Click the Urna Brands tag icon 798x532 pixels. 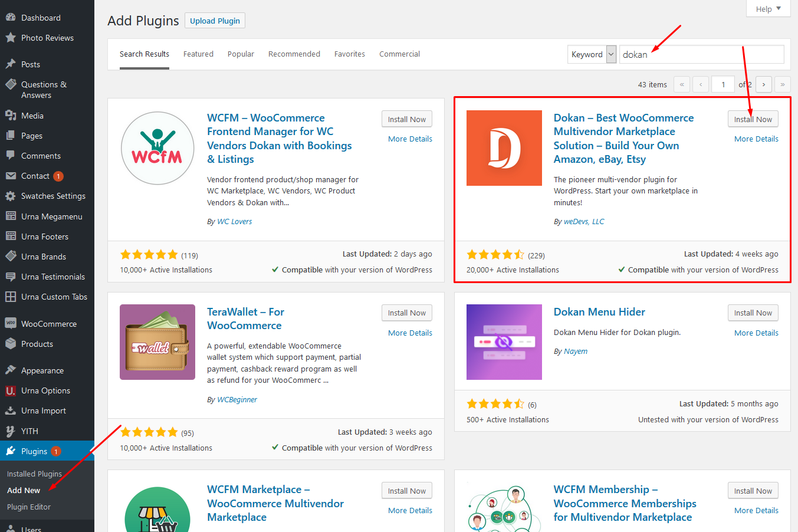11,257
